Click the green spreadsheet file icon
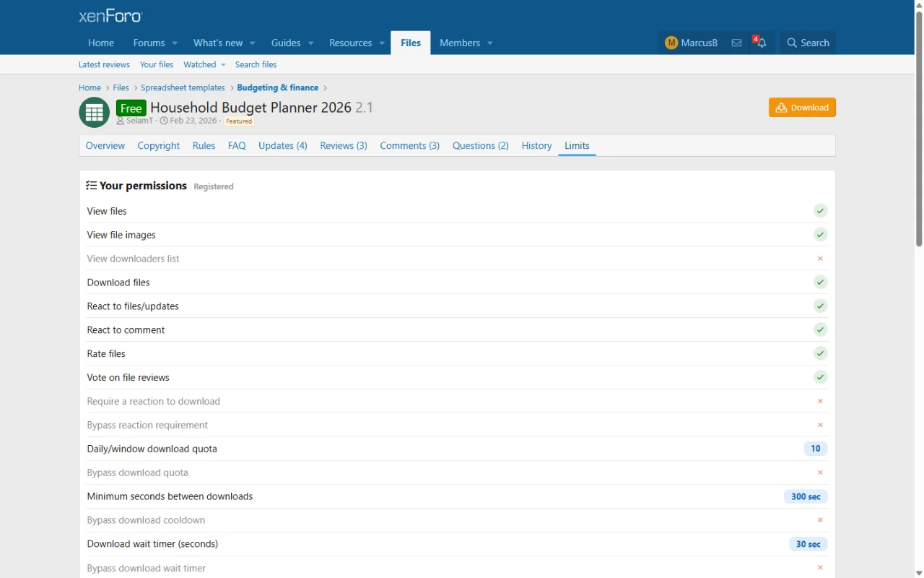 coord(94,112)
